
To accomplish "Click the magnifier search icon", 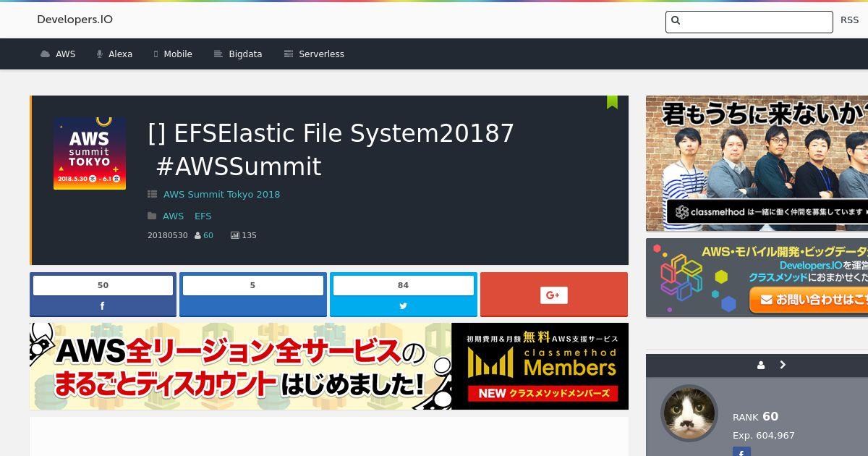I will (x=676, y=20).
